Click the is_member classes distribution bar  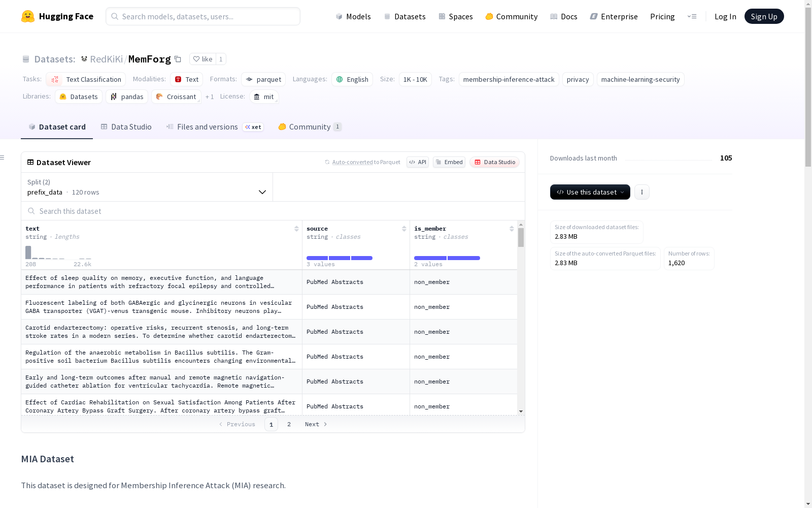pyautogui.click(x=447, y=258)
